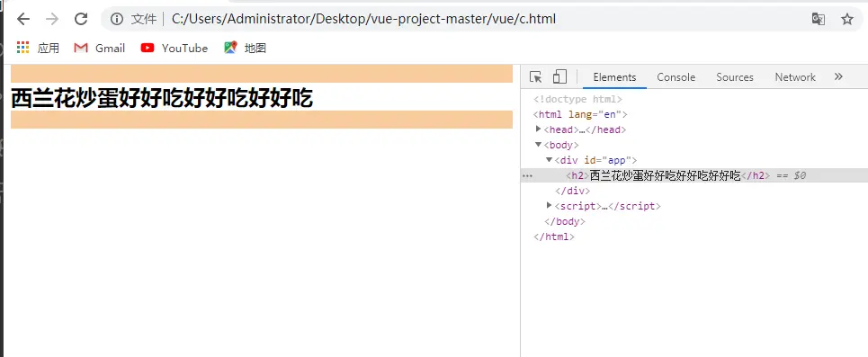This screenshot has height=357, width=868.
Task: Click the site info icon in address bar
Action: 116,20
